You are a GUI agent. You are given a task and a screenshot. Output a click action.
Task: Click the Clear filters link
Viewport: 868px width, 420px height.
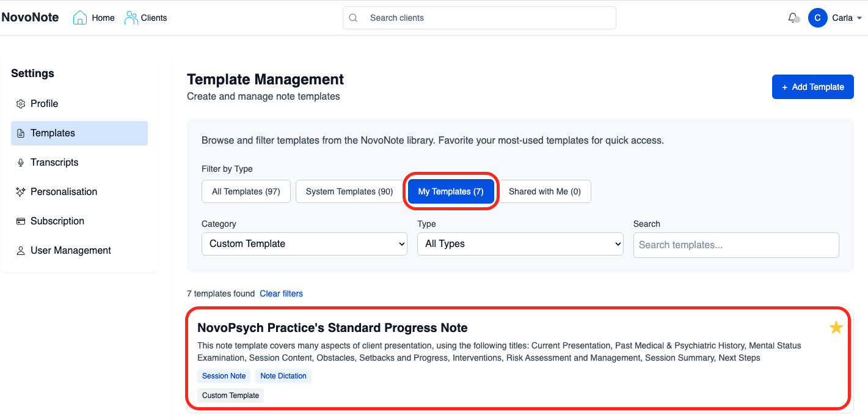pos(281,293)
